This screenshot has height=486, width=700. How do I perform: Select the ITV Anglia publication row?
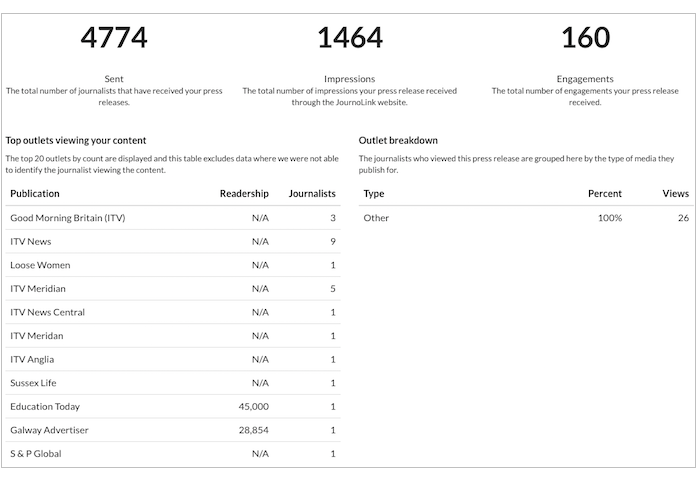(173, 359)
